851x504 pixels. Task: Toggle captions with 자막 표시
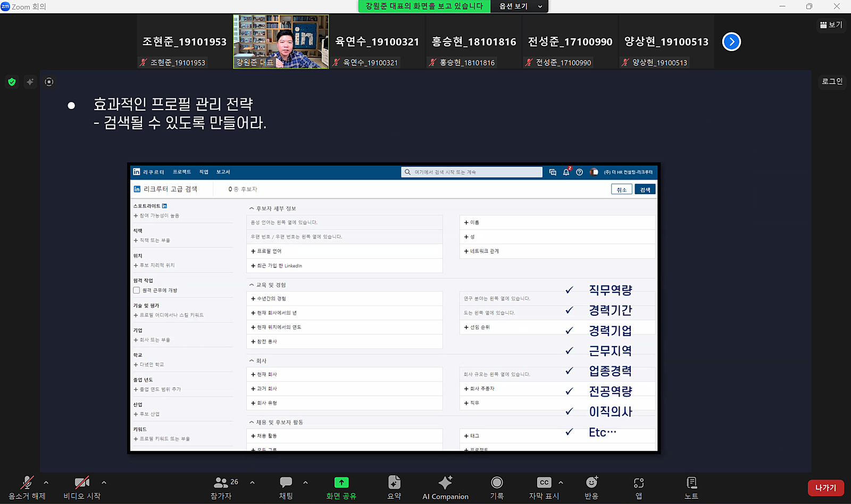tap(544, 488)
